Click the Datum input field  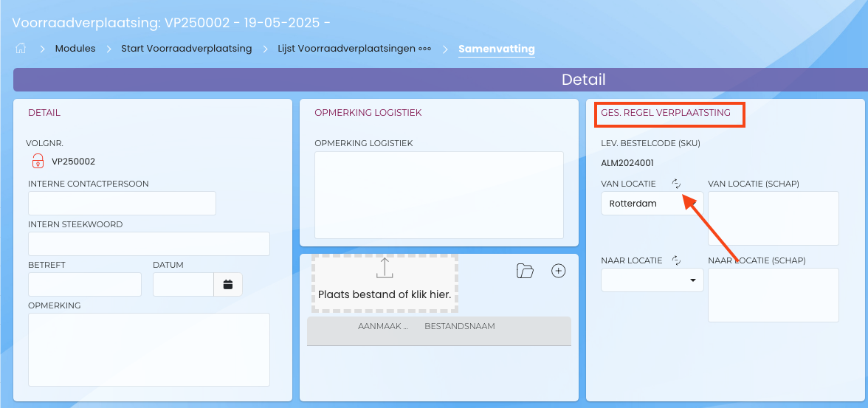click(x=183, y=285)
